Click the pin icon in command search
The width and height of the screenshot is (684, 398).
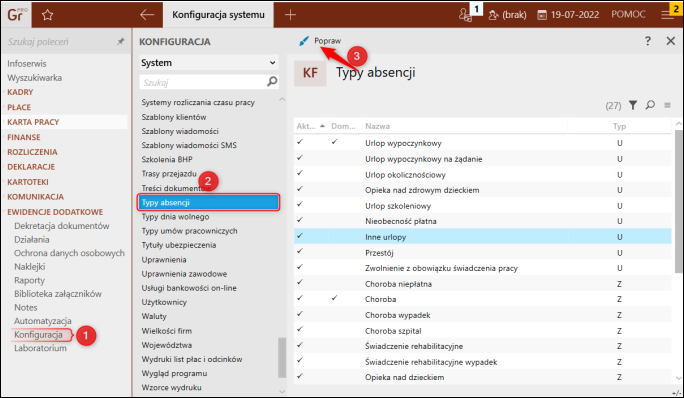click(x=120, y=41)
